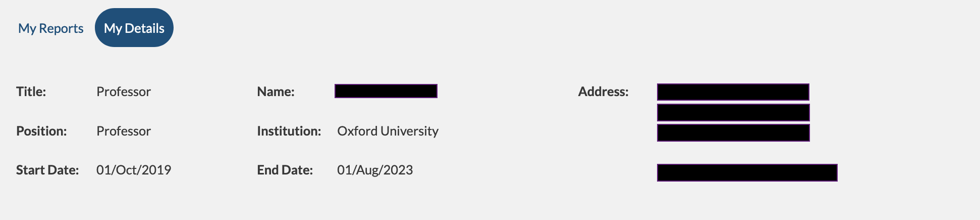Click the second redacted address line

click(x=733, y=112)
